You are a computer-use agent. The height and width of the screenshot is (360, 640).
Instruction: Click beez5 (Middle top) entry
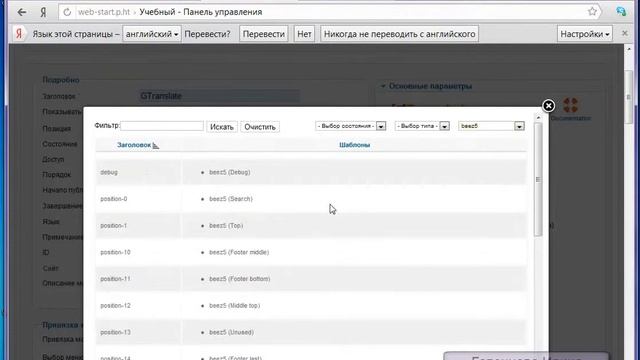235,305
